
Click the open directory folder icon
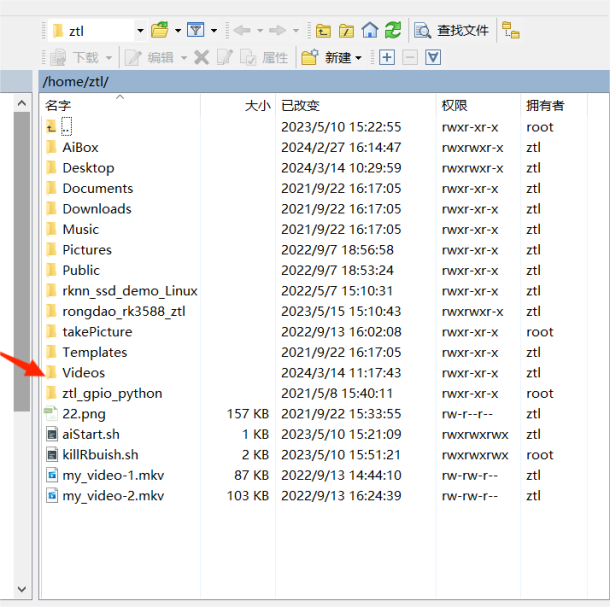[160, 30]
